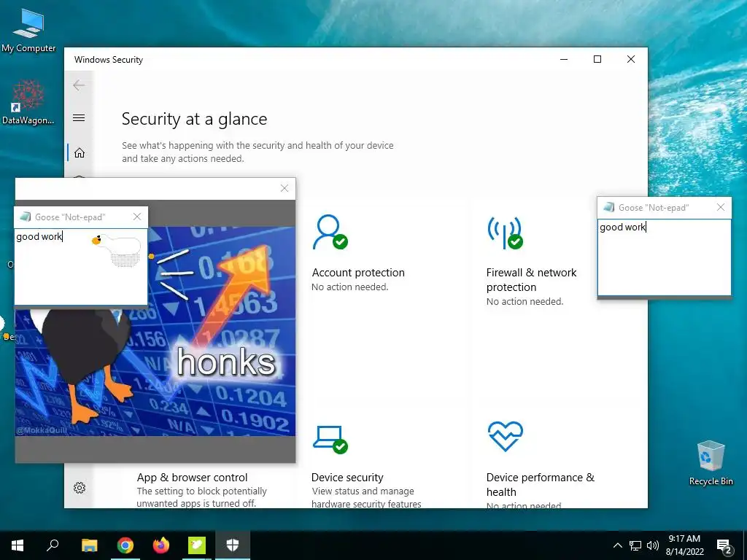Click the green goose app taskbar icon

197,545
